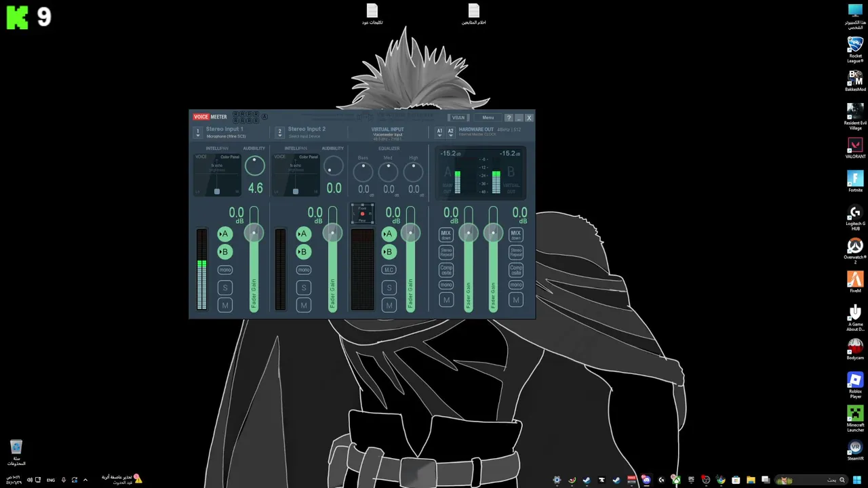Click ENG language indicator in taskbar

tap(51, 480)
